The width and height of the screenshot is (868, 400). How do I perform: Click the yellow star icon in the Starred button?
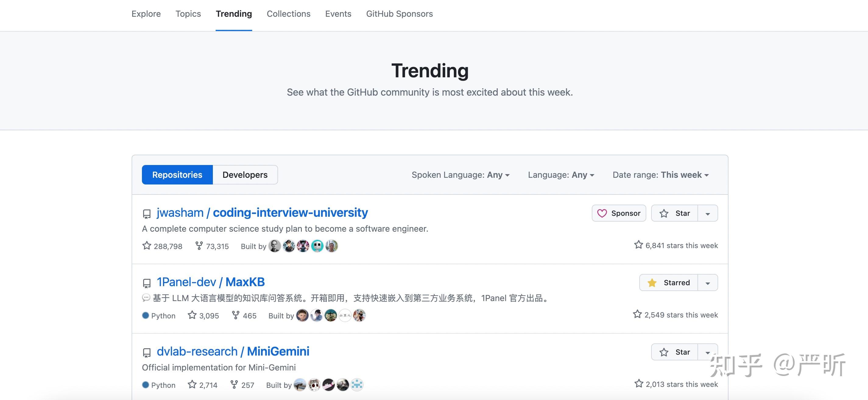click(x=652, y=282)
